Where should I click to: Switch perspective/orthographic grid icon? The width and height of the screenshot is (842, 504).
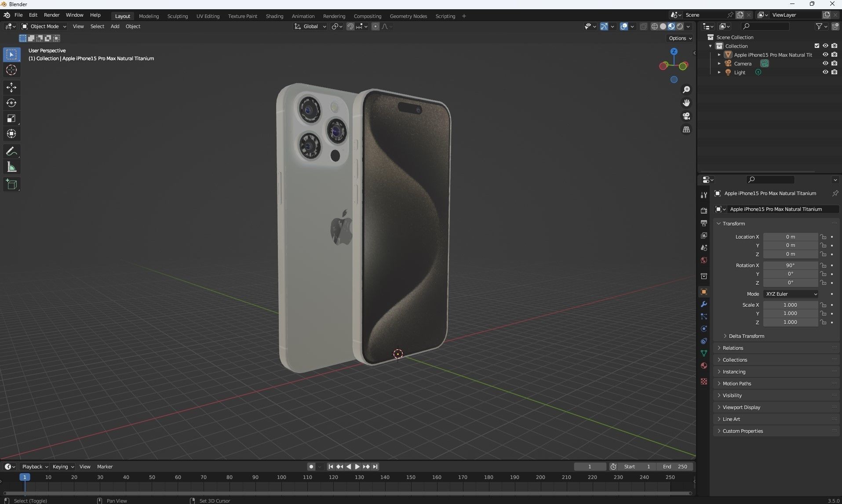point(686,129)
